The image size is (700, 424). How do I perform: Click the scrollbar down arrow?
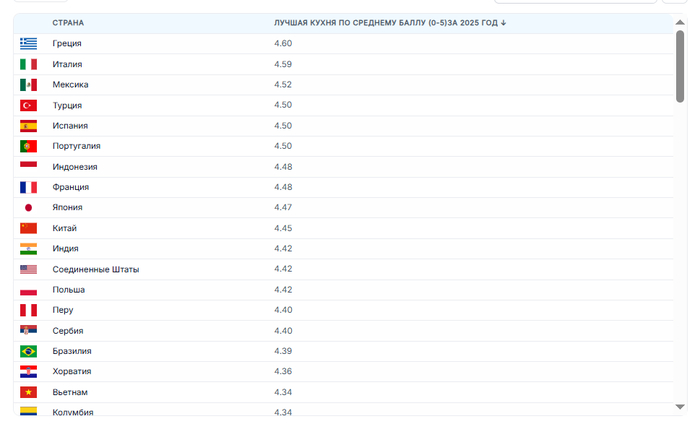point(680,407)
